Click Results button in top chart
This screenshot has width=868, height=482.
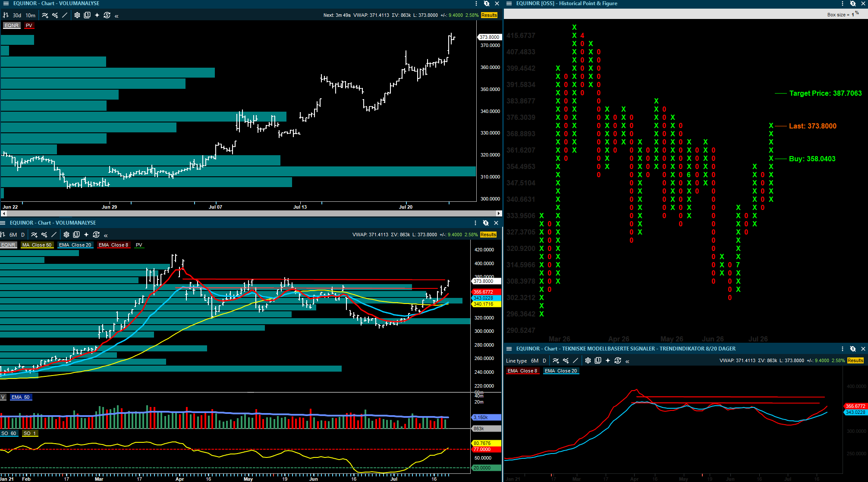(489, 15)
